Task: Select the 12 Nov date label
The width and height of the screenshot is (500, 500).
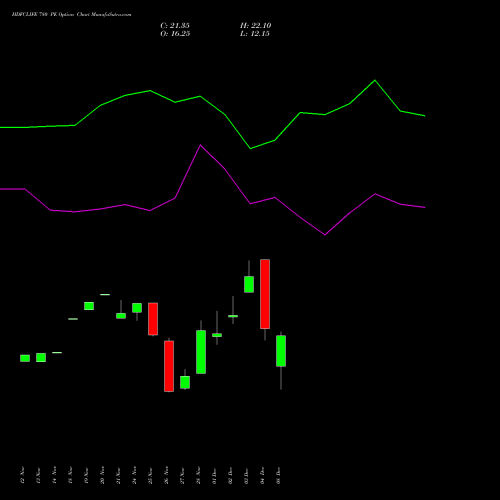Action: coord(22,475)
